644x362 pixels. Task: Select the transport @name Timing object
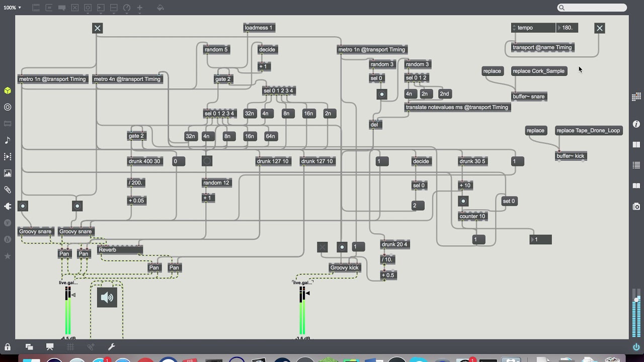(x=542, y=48)
